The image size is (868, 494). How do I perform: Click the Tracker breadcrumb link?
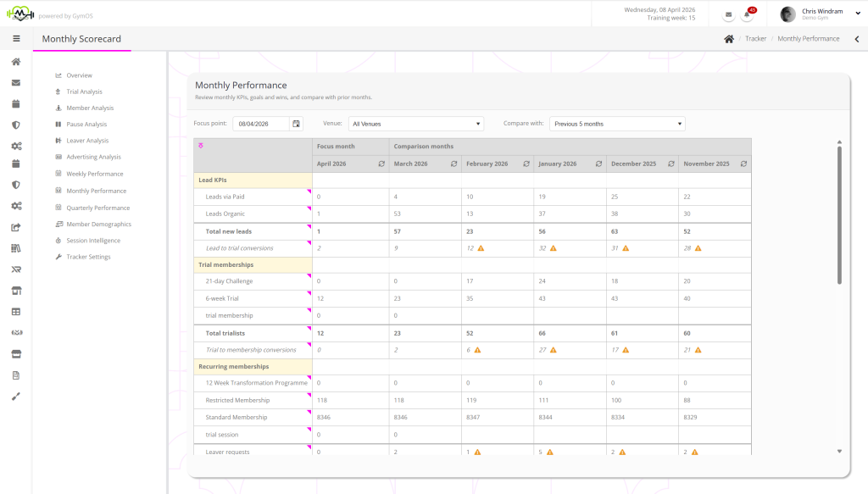click(x=755, y=39)
